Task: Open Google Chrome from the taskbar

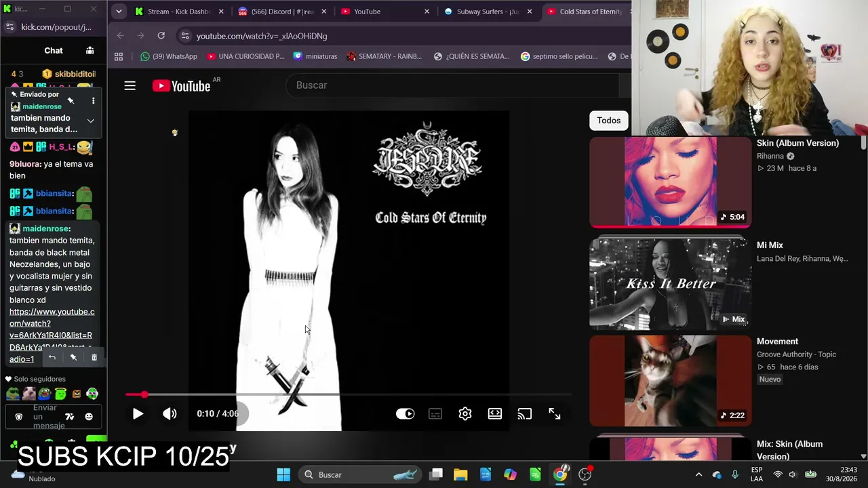Action: coord(559,474)
